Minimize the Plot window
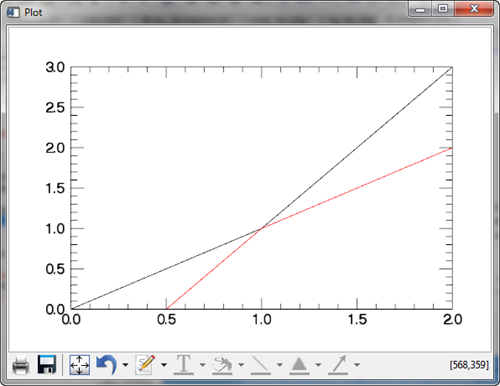The width and height of the screenshot is (500, 386). tap(420, 9)
